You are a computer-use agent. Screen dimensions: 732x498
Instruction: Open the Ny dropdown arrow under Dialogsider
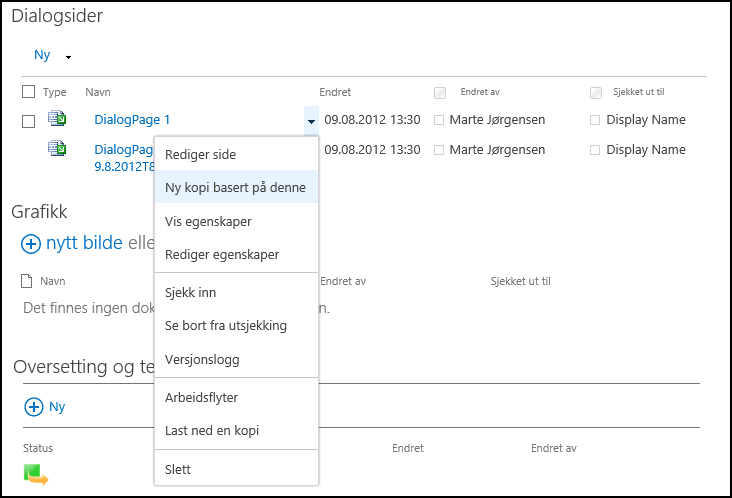pos(68,57)
